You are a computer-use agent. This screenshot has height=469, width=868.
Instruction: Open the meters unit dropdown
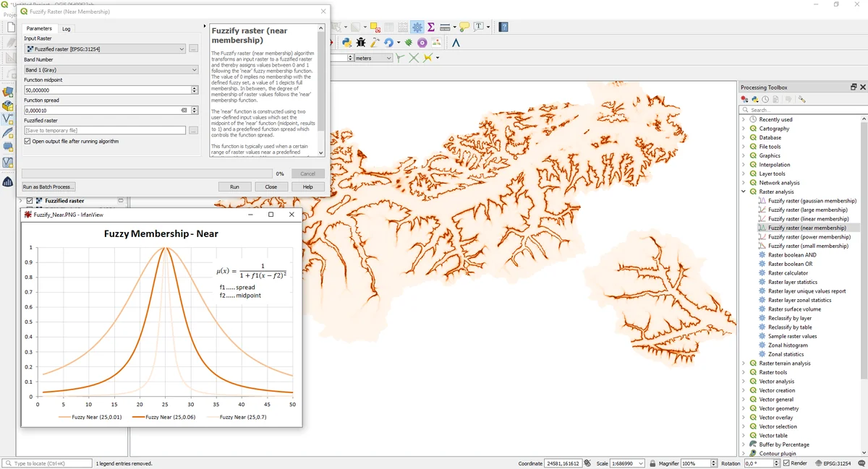pos(373,58)
